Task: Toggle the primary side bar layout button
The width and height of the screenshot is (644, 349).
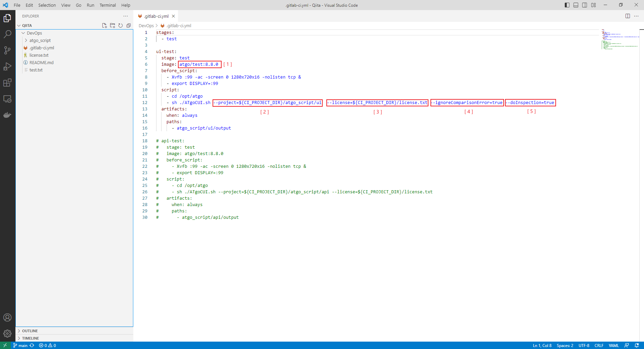Action: pyautogui.click(x=567, y=5)
